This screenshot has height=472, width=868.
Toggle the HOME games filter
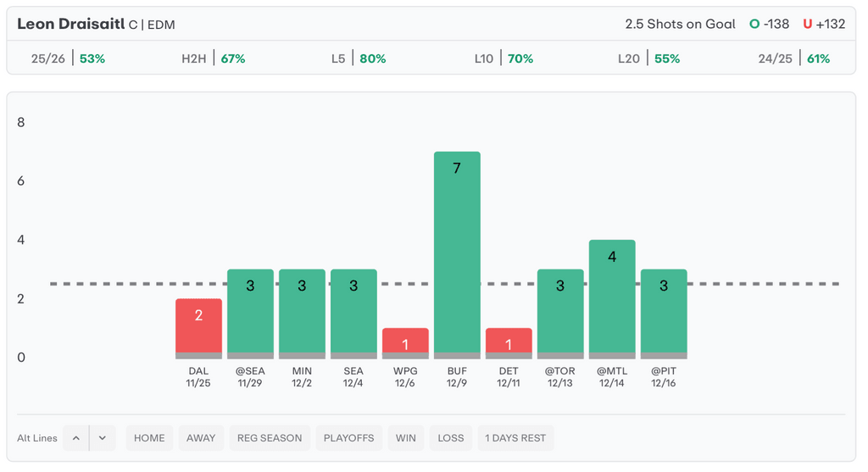(149, 438)
